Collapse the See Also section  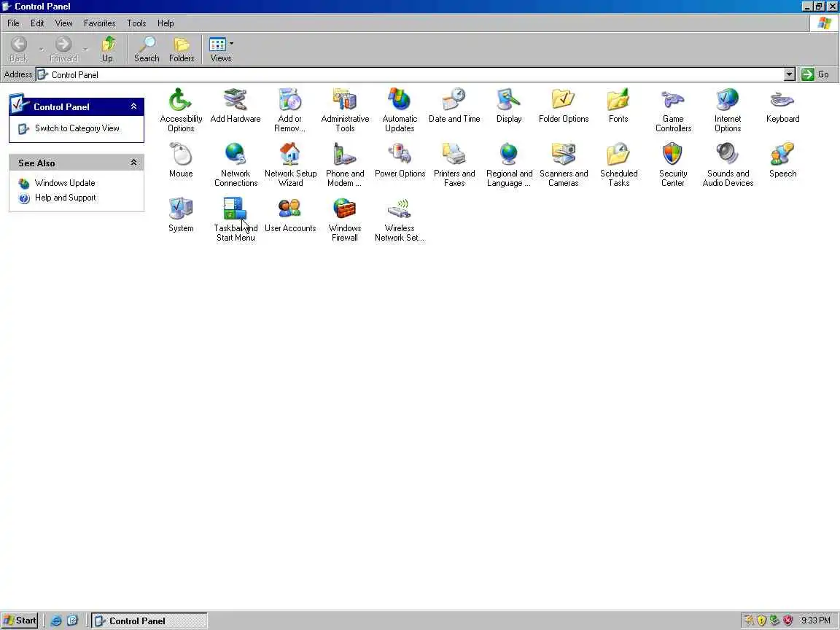click(133, 163)
